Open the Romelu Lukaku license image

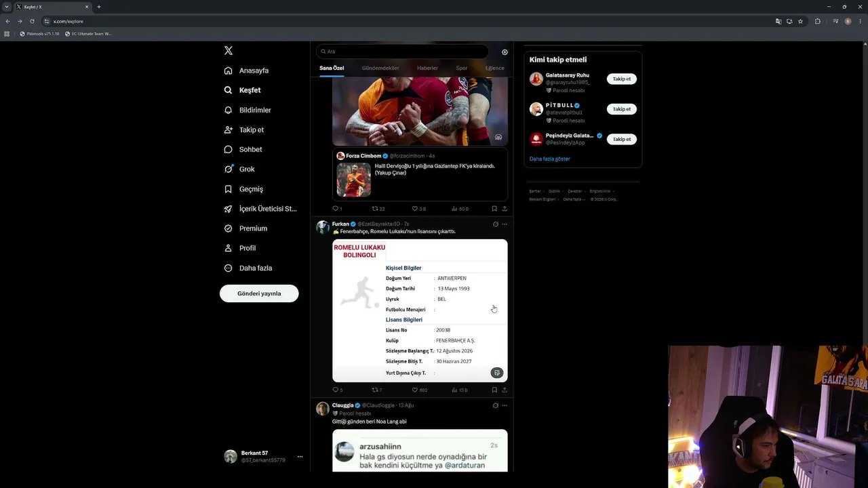tap(420, 310)
